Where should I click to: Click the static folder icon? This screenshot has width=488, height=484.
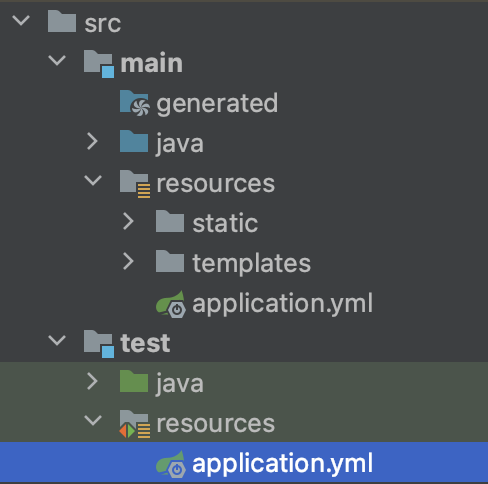[170, 221]
